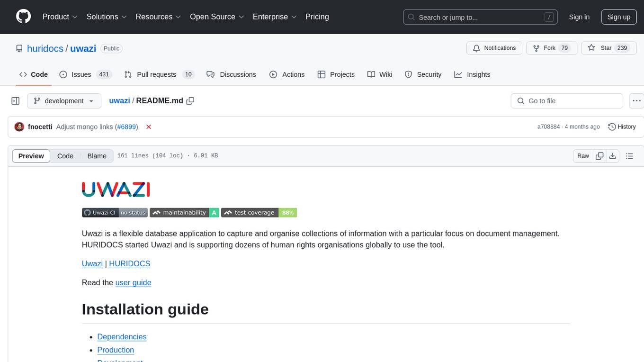Show the failed checks red X status
Screen dimensions: 644x362
point(149,127)
